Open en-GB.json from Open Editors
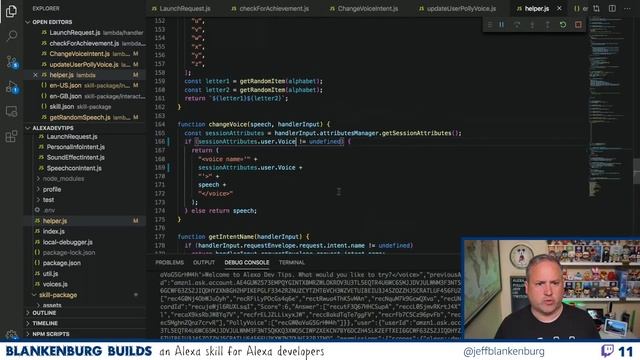This screenshot has width=640, height=360. [65, 96]
